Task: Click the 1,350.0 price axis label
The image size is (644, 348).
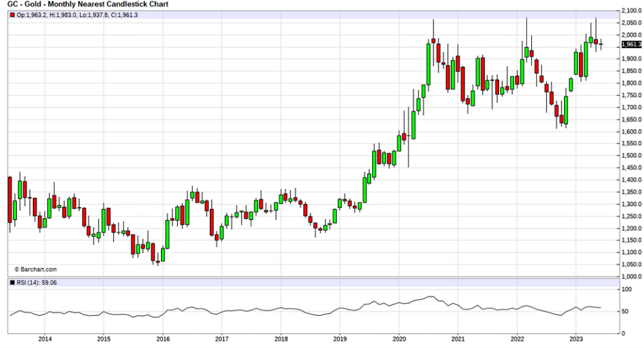Action: [631, 192]
